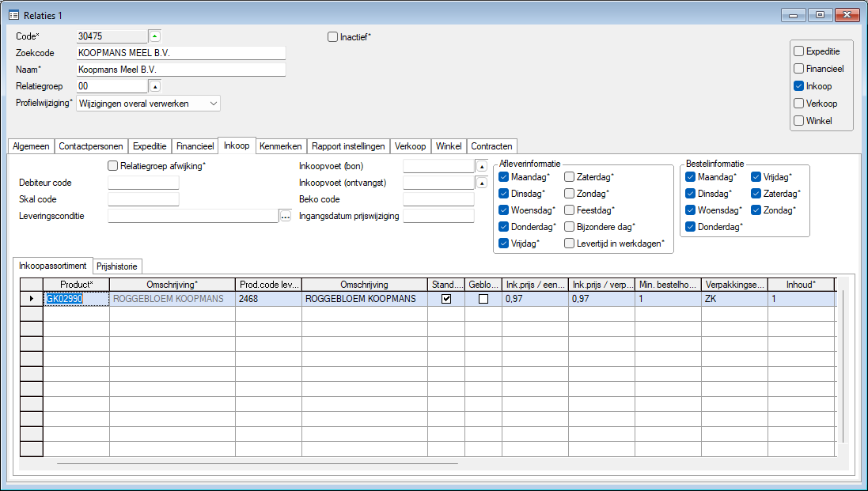
Task: Switch to the Verkoop tab
Action: click(x=410, y=146)
